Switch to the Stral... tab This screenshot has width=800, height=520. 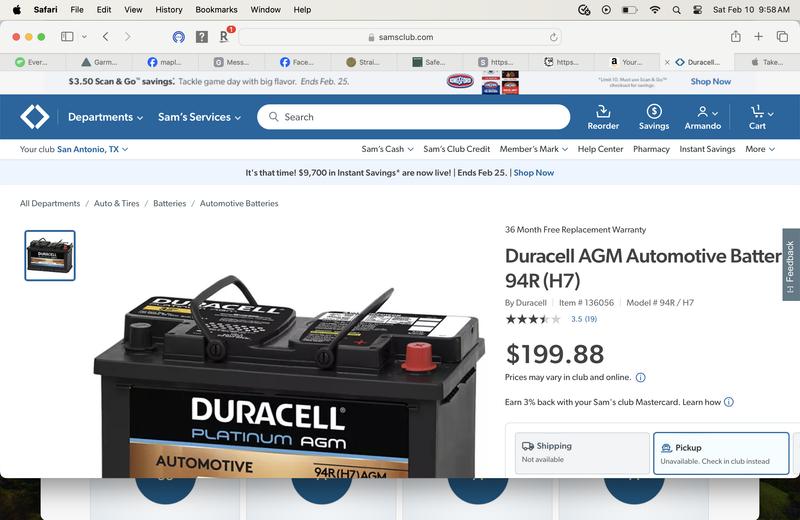pos(363,62)
